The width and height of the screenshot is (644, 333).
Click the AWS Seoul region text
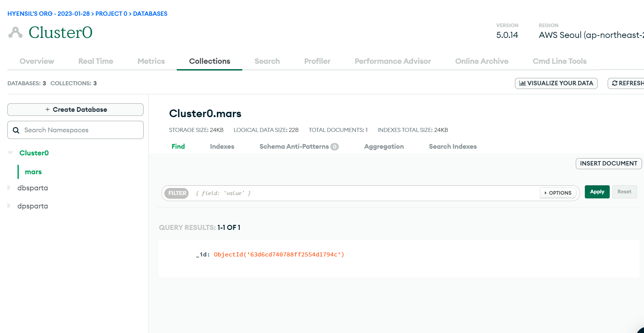591,35
